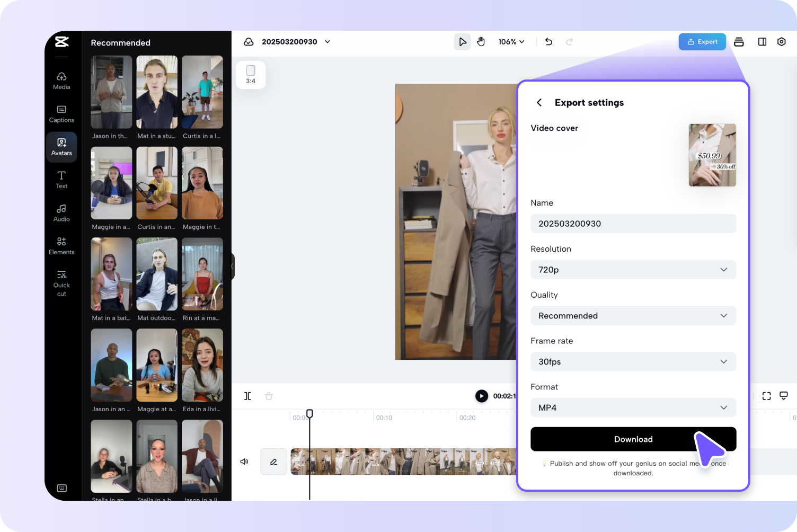Edit the video track with the pencil icon
The height and width of the screenshot is (532, 797).
tap(273, 461)
